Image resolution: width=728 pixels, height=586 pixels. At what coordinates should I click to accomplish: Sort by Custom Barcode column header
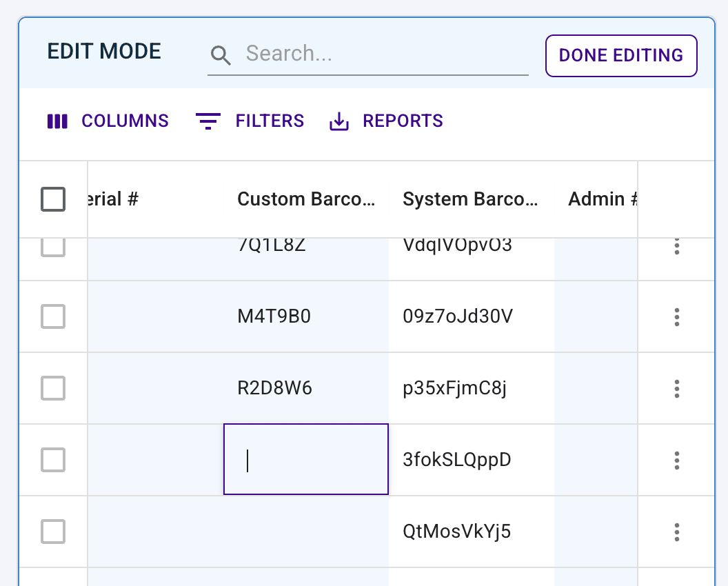click(306, 199)
